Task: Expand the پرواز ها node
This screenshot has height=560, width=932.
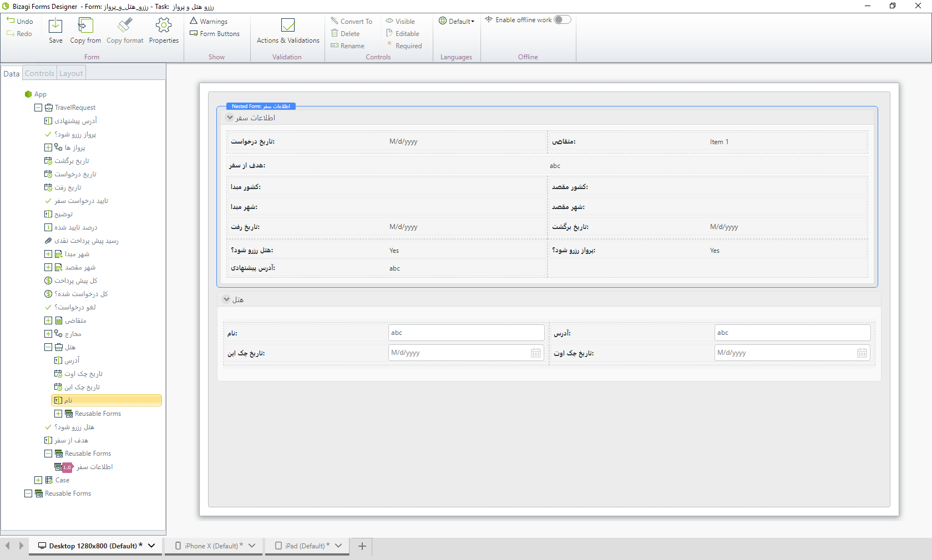Action: [48, 147]
